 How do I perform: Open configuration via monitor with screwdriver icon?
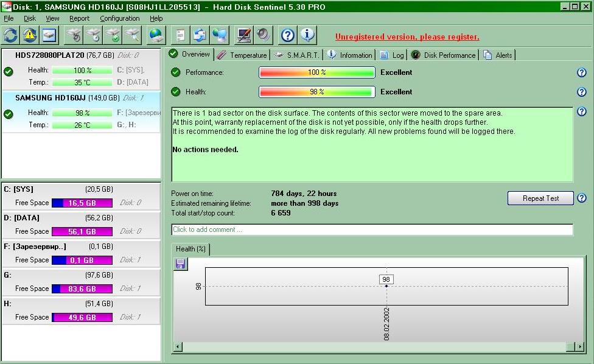click(243, 35)
